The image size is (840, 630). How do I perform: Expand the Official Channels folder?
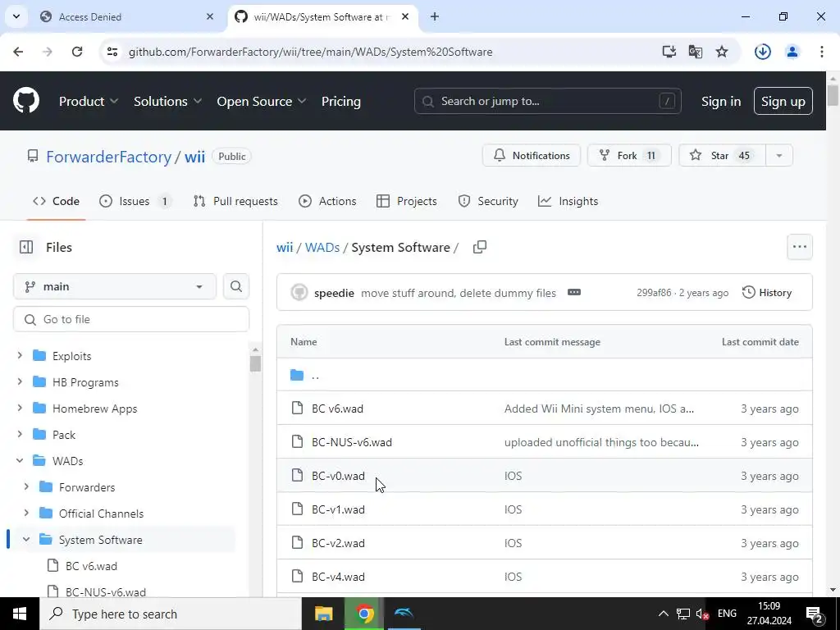(x=26, y=514)
